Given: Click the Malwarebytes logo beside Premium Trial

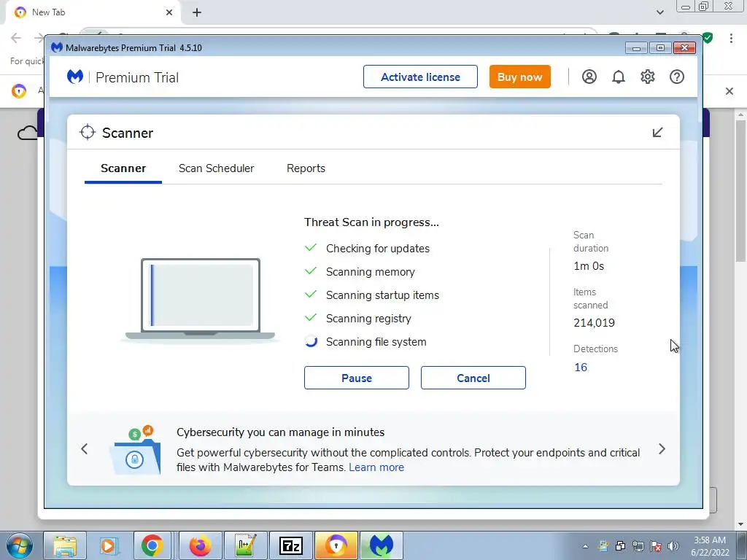Looking at the screenshot, I should tap(75, 77).
